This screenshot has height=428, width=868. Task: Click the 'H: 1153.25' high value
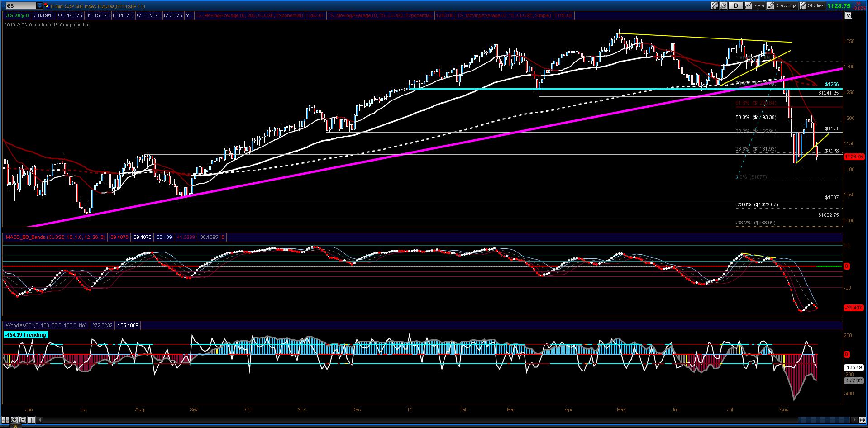click(x=98, y=15)
